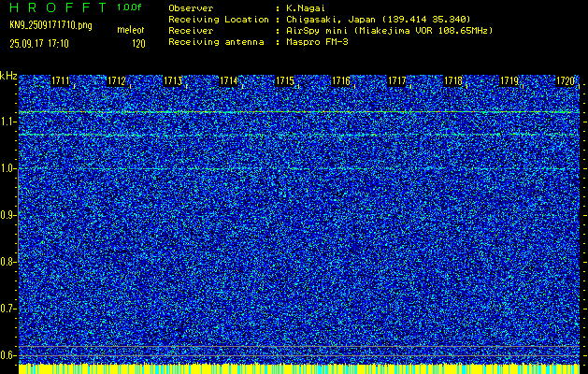
Task: Click the KN9_2509171710.png file name
Action: [50, 25]
